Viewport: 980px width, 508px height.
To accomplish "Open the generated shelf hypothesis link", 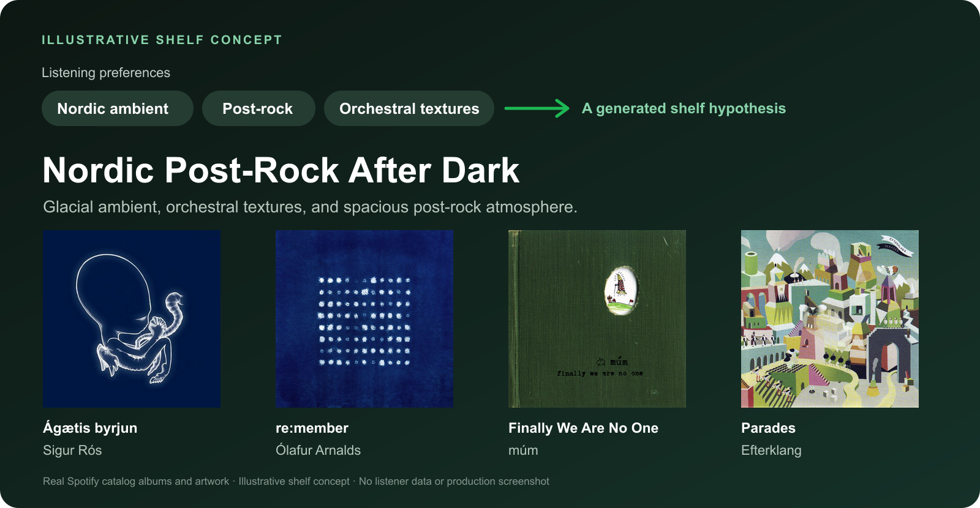I will pos(684,108).
